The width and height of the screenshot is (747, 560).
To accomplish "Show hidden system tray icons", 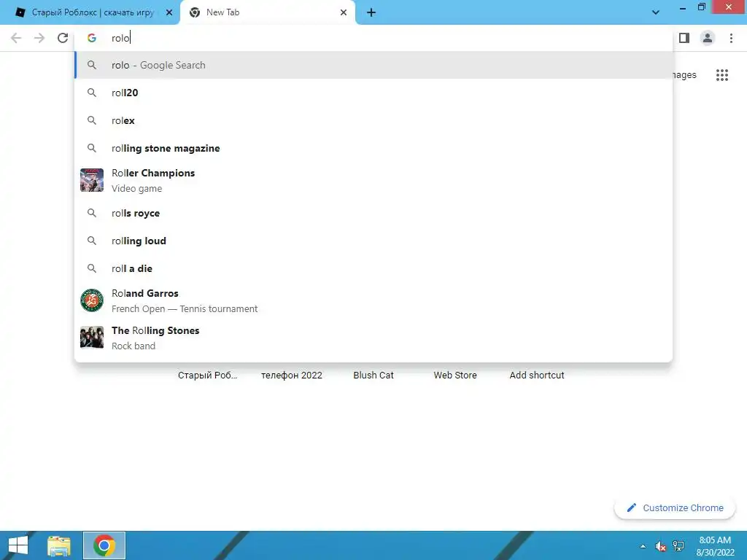I will tap(643, 546).
